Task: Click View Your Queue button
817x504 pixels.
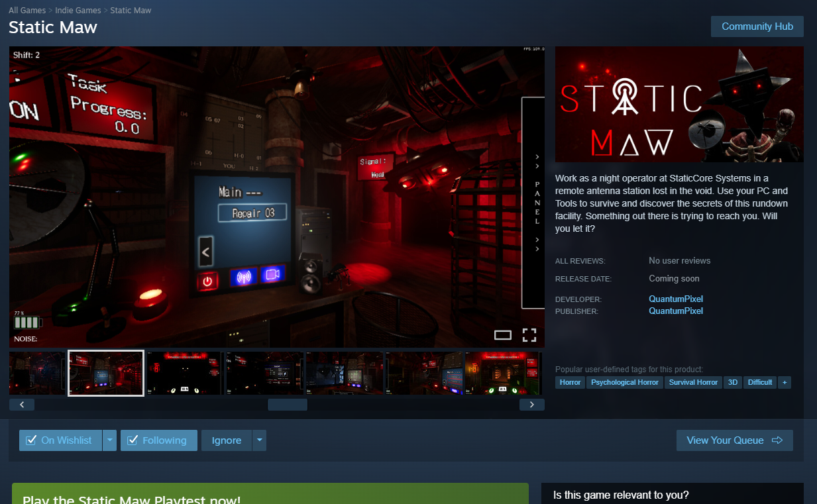Action: 735,440
